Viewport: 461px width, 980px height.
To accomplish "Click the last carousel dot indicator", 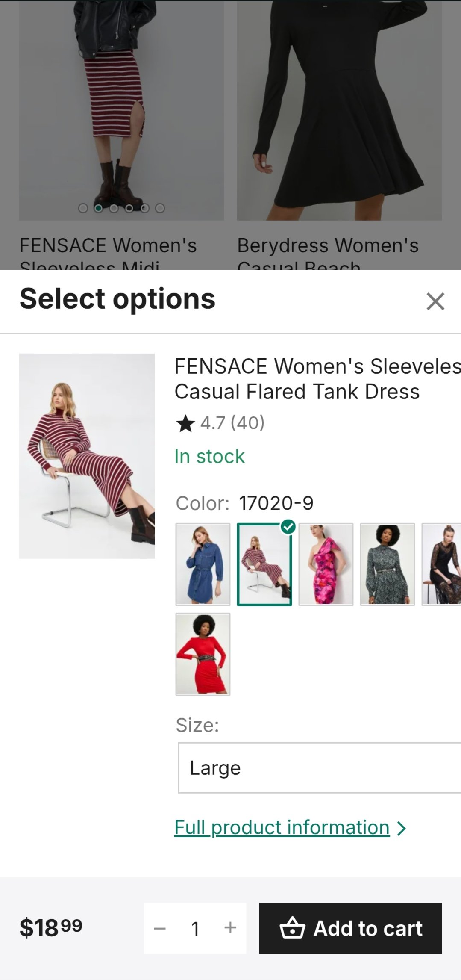I will 160,208.
